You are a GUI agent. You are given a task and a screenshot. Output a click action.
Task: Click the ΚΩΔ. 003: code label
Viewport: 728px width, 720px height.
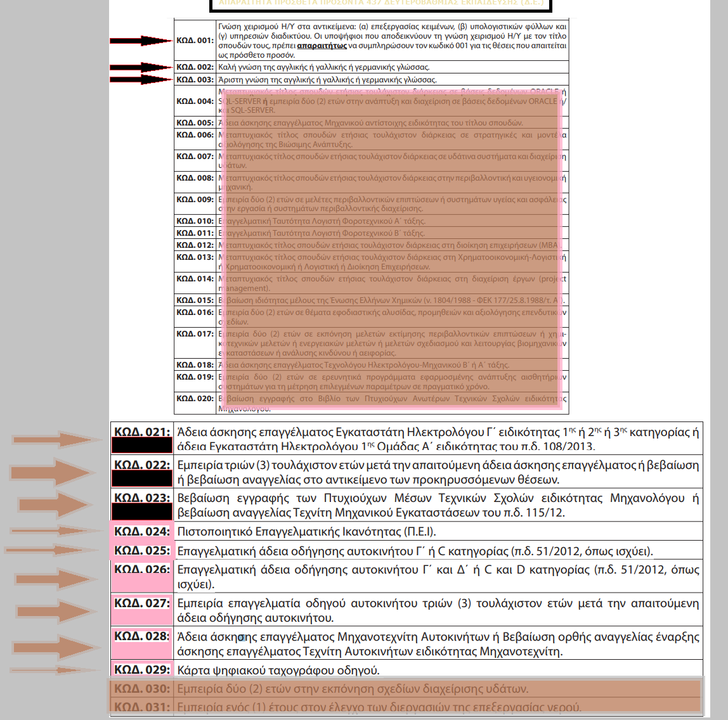(195, 80)
